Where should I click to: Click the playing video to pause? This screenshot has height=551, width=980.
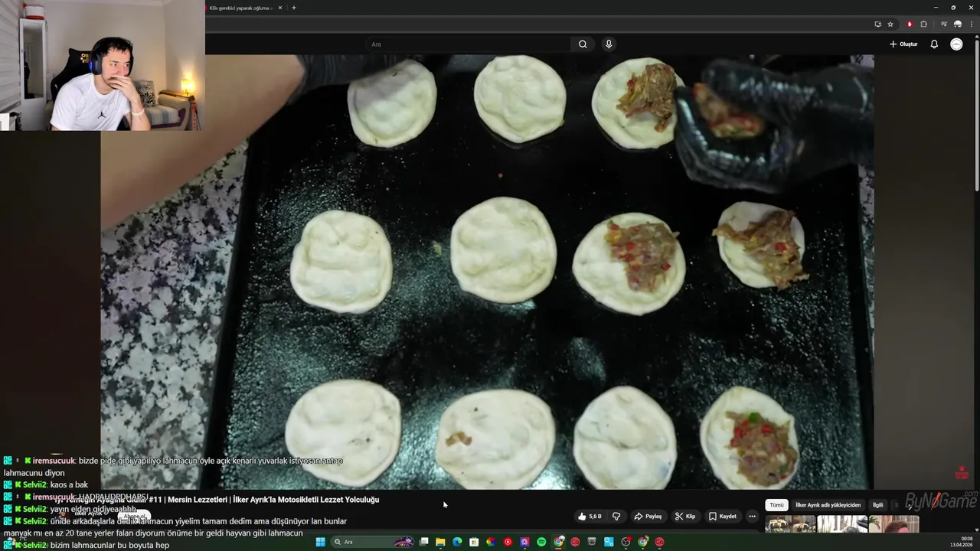[487, 272]
